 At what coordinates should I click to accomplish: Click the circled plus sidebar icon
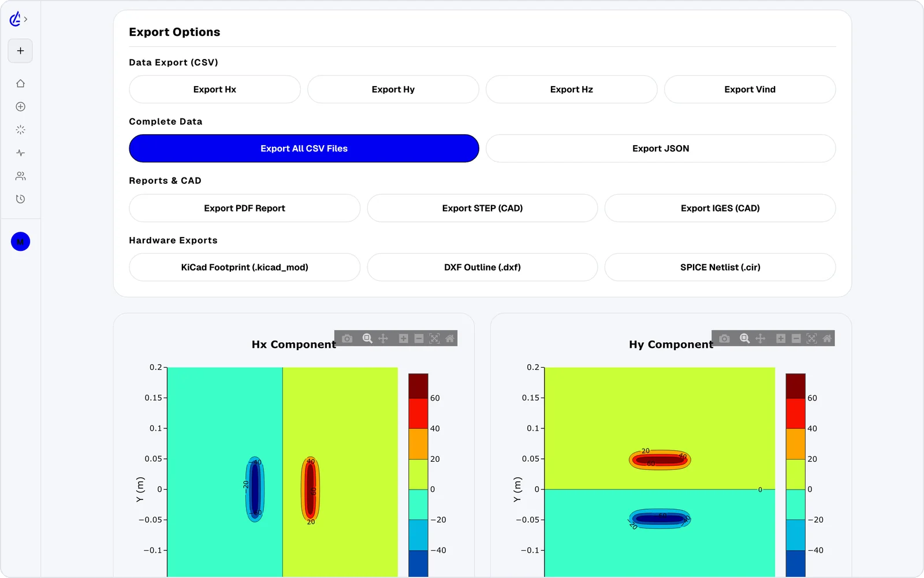(20, 106)
